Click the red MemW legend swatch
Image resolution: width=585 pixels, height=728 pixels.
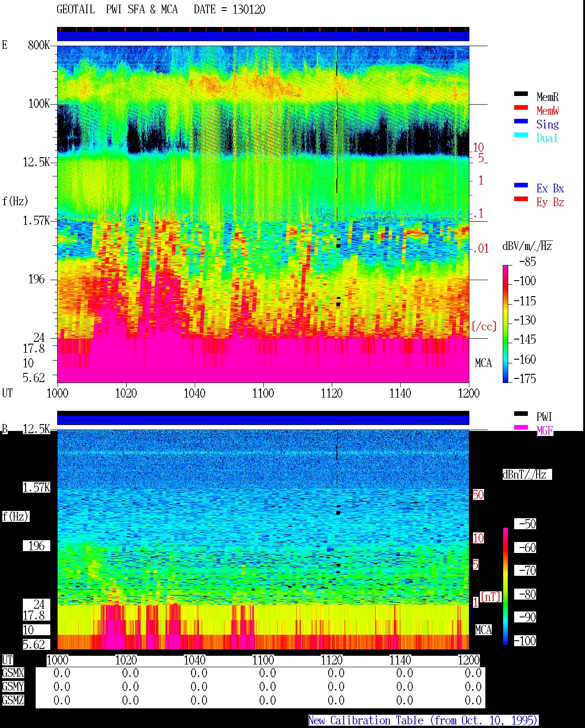[521, 108]
